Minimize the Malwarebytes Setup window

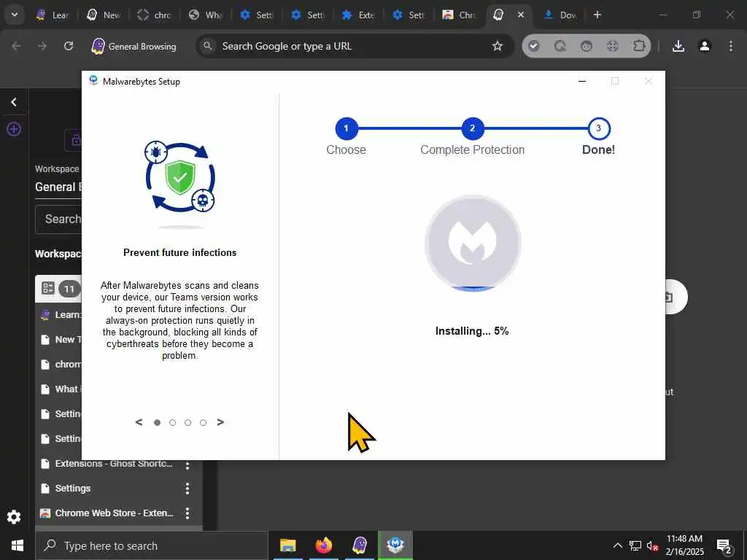point(582,82)
